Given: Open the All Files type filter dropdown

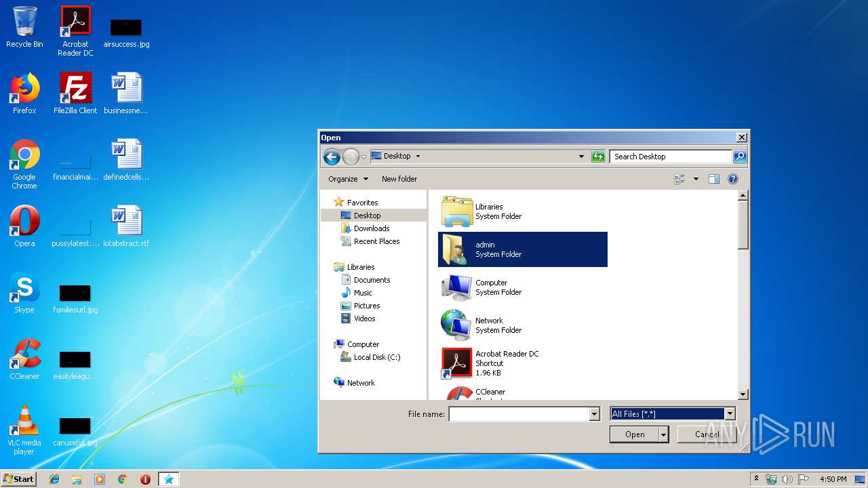Looking at the screenshot, I should (730, 414).
